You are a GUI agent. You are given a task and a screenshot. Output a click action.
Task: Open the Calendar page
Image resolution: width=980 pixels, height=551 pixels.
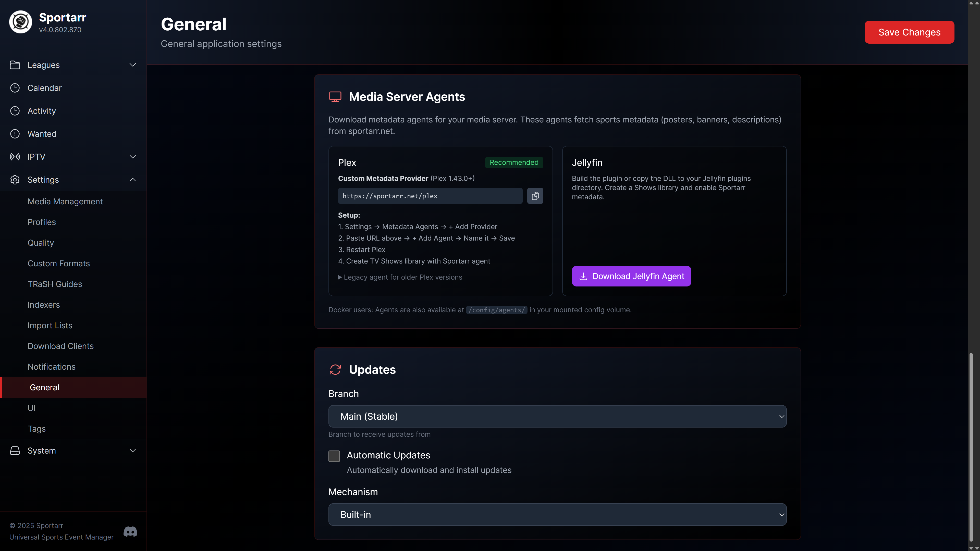[x=44, y=88]
